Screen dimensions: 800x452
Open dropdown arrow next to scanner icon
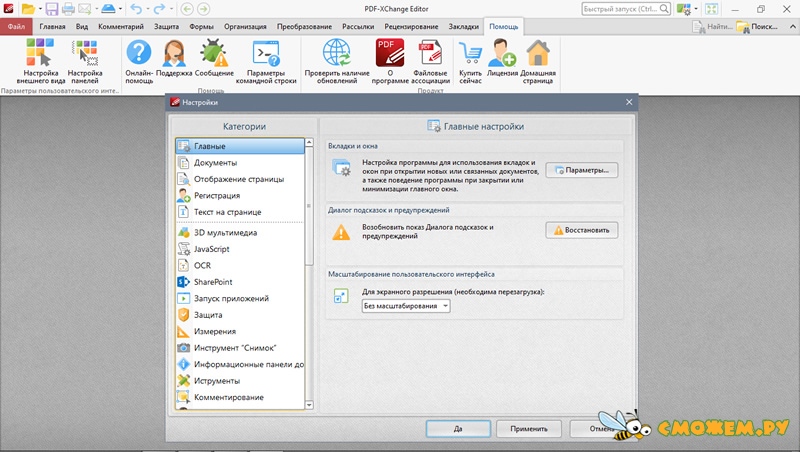(x=120, y=9)
